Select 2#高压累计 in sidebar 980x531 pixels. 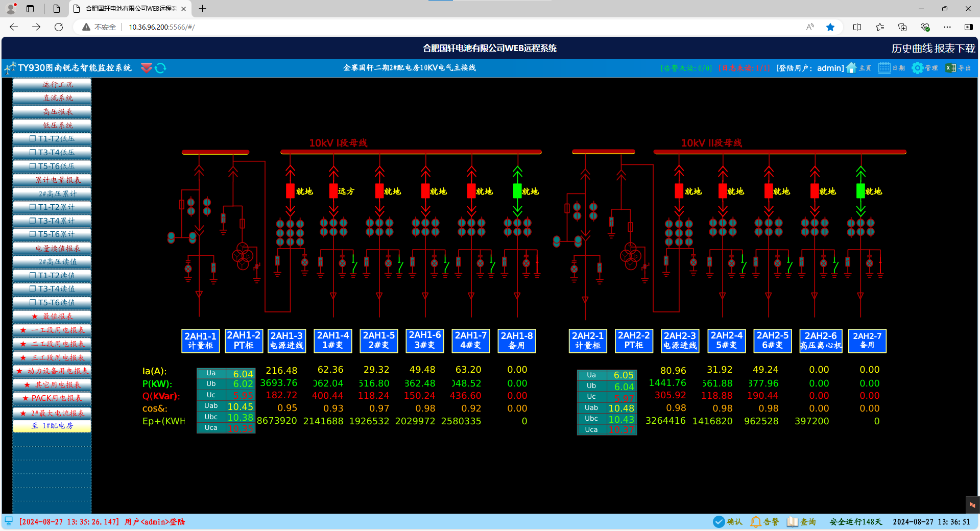(x=52, y=194)
